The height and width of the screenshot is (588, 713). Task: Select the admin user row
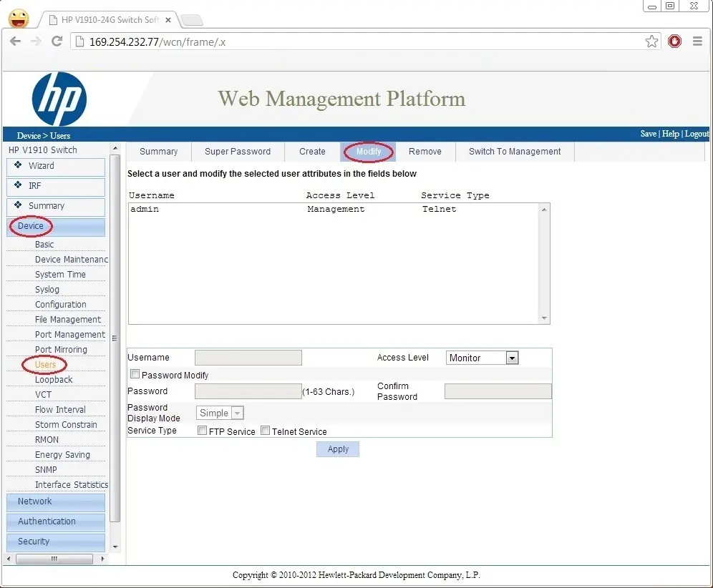(x=334, y=209)
